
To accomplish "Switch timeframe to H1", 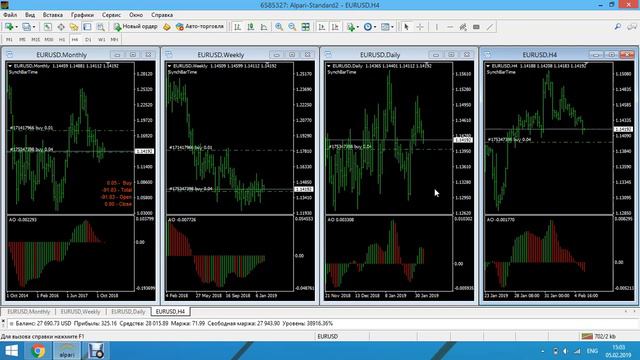I will pyautogui.click(x=62, y=40).
